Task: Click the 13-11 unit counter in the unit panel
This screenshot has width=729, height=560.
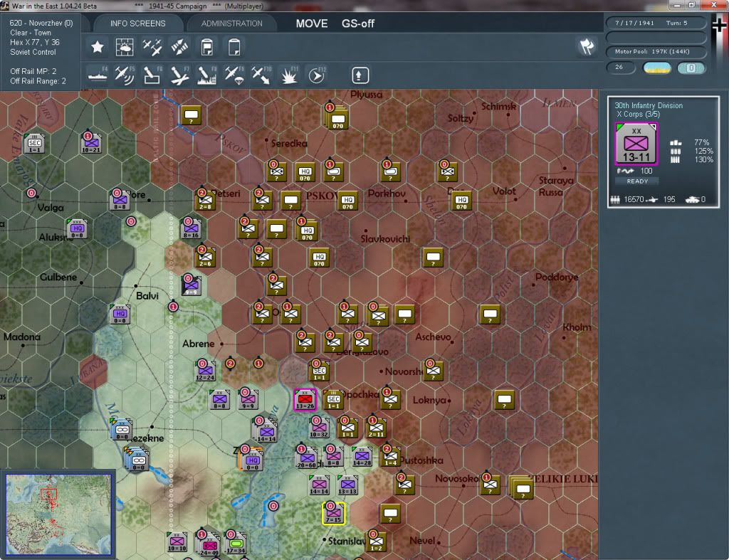Action: [x=636, y=143]
